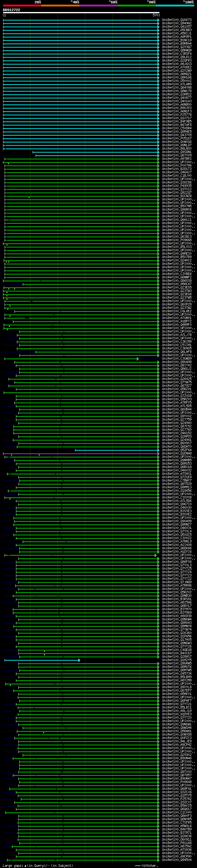Select hit label UniRef100_P81168

click(x=176, y=843)
